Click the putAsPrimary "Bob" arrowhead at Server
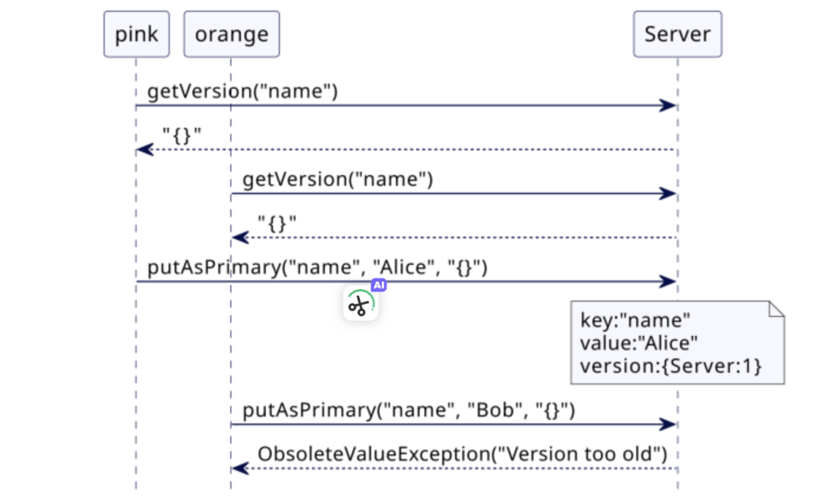818x504 pixels. point(668,425)
